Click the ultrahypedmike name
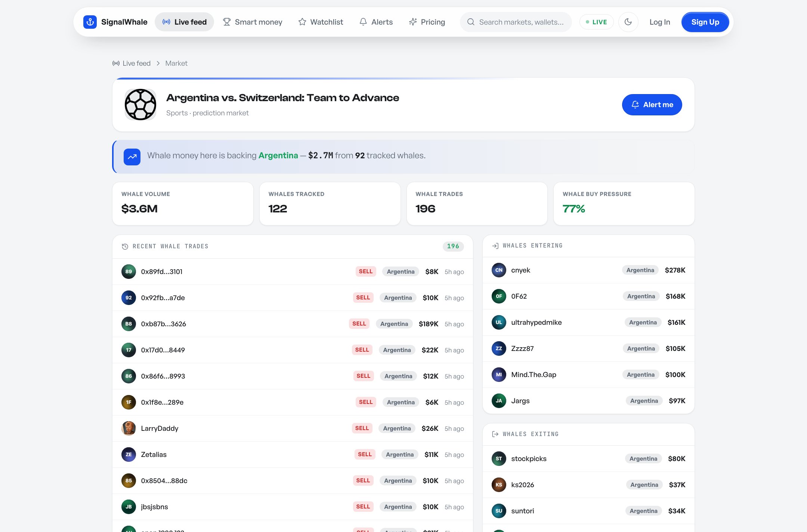This screenshot has width=807, height=532. click(537, 323)
